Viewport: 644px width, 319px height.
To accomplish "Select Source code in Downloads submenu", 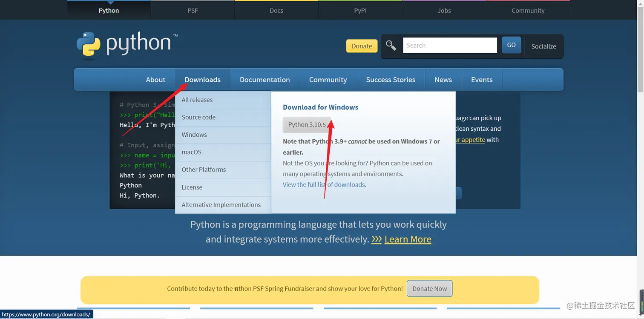I will click(223, 117).
